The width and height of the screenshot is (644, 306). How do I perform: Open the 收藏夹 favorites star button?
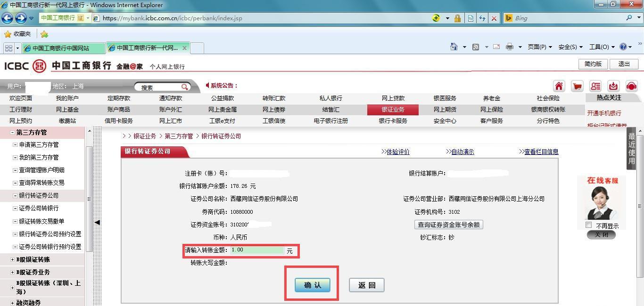click(17, 34)
